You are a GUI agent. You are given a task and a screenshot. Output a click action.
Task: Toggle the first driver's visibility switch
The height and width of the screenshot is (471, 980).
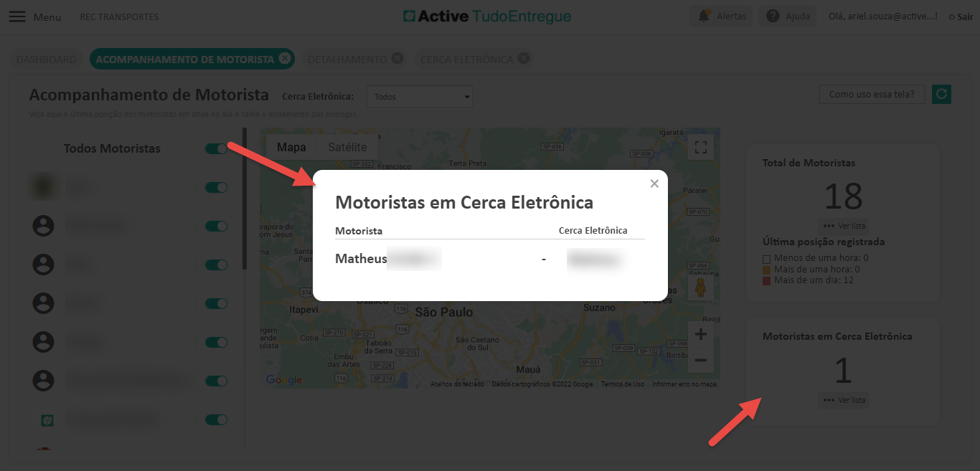[x=216, y=187]
